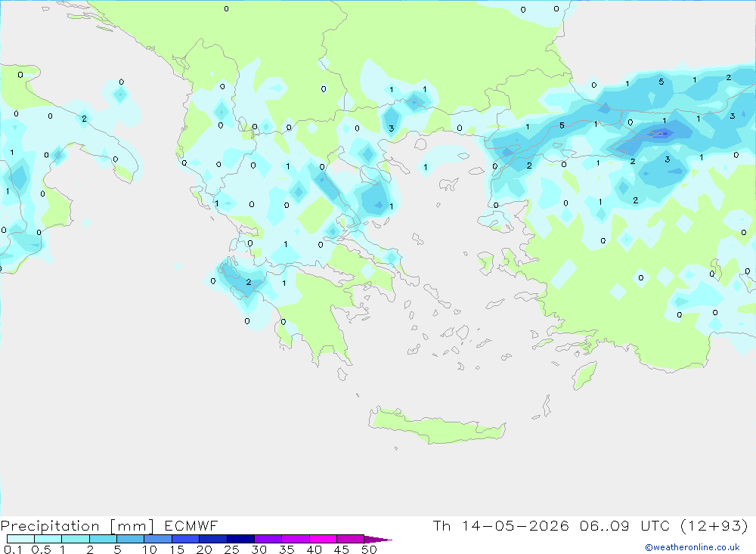Click the '30' legend scale label
756x554 pixels.
click(x=259, y=549)
